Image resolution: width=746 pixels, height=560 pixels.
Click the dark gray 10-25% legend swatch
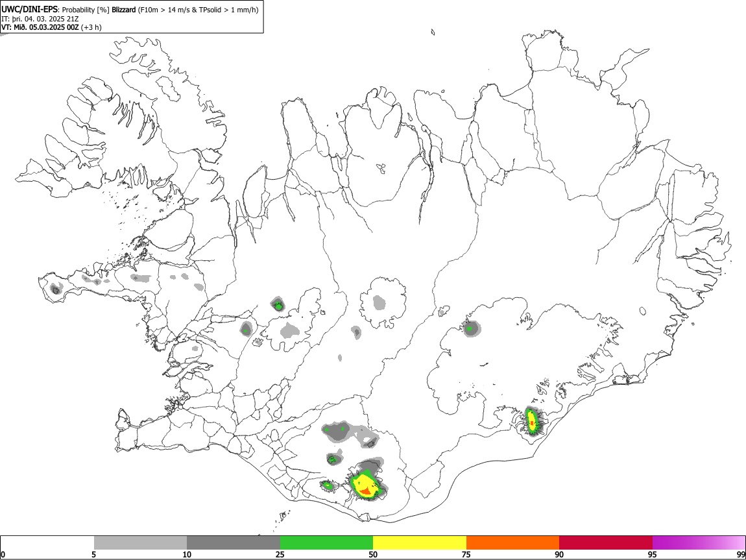point(234,542)
